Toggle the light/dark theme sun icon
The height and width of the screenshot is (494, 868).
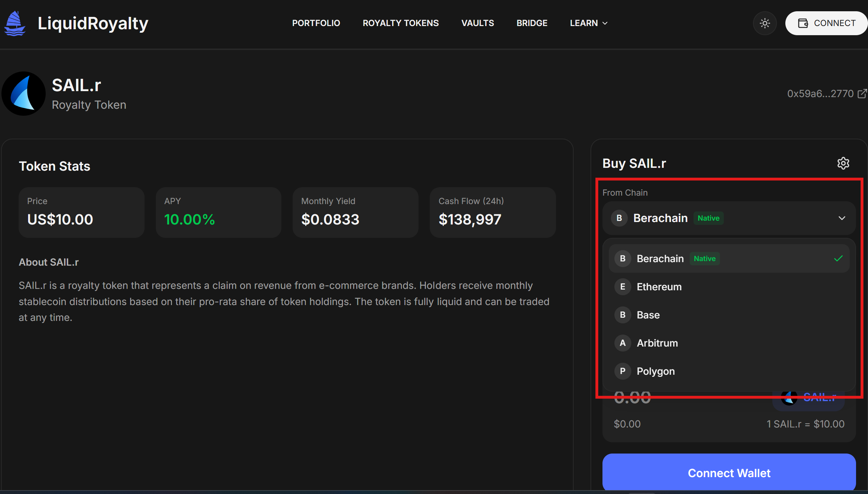click(765, 23)
